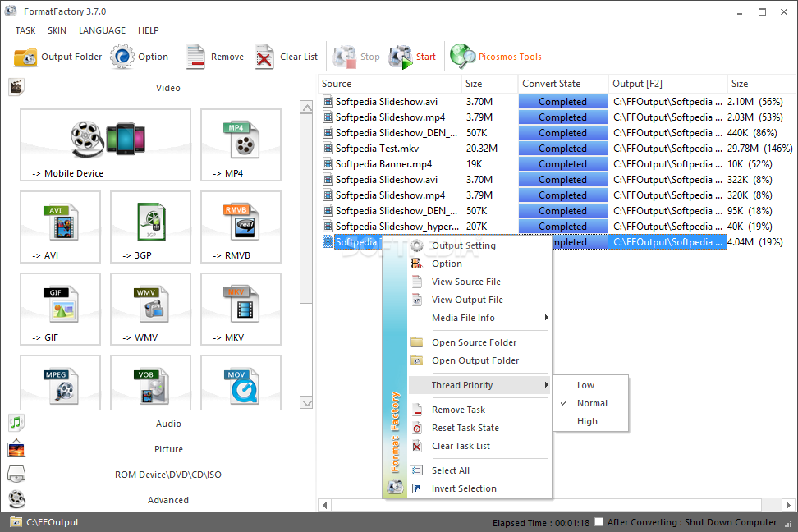Expand the Thread Priority submenu
The height and width of the screenshot is (532, 798).
click(x=479, y=385)
